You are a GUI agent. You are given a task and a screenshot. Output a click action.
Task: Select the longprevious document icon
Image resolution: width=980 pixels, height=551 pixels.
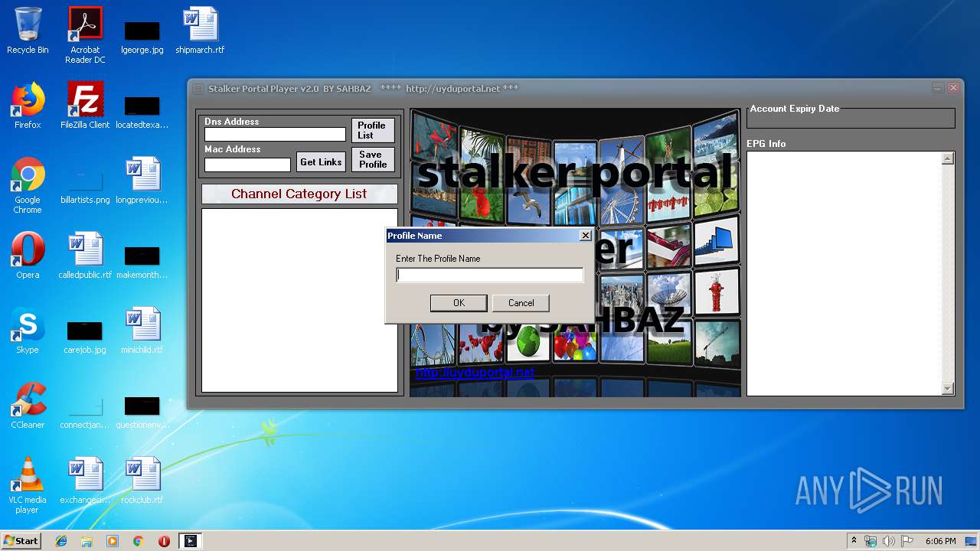point(142,181)
